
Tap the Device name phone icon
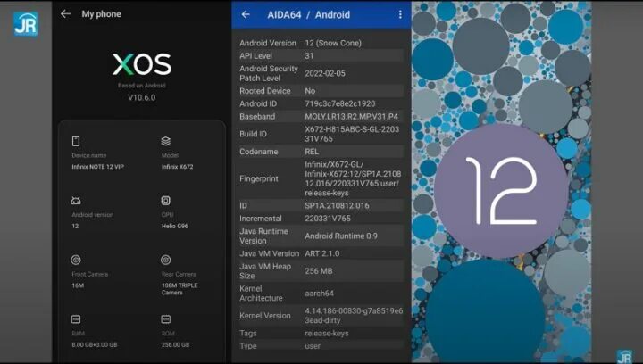[76, 141]
